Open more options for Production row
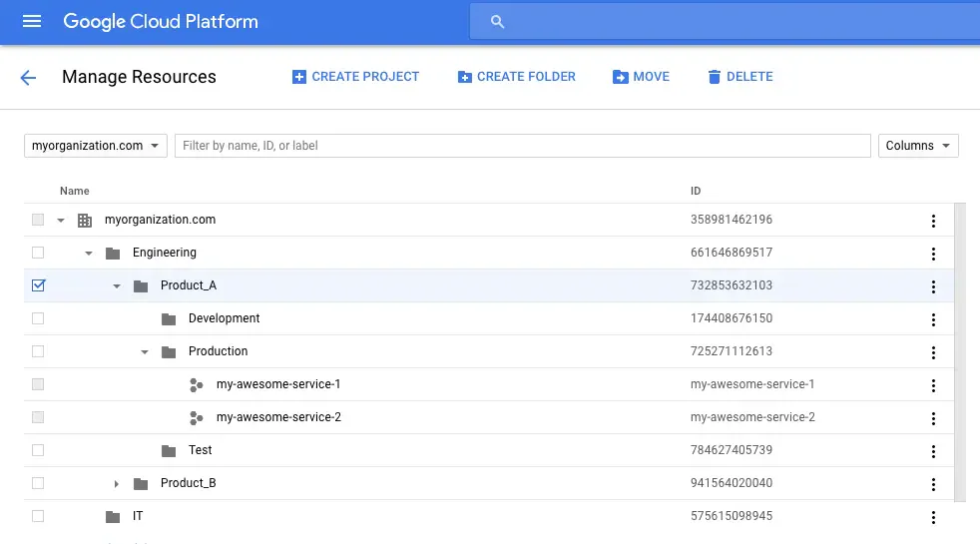 click(933, 352)
